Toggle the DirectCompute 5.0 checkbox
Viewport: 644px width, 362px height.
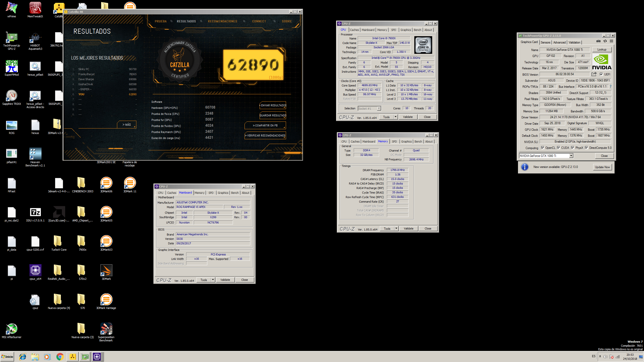pos(586,148)
